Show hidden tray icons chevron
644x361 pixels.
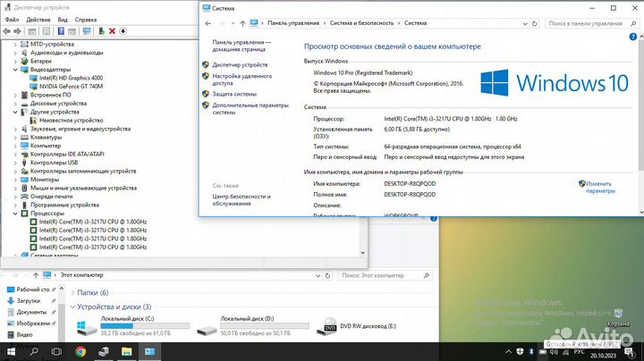[x=508, y=352]
